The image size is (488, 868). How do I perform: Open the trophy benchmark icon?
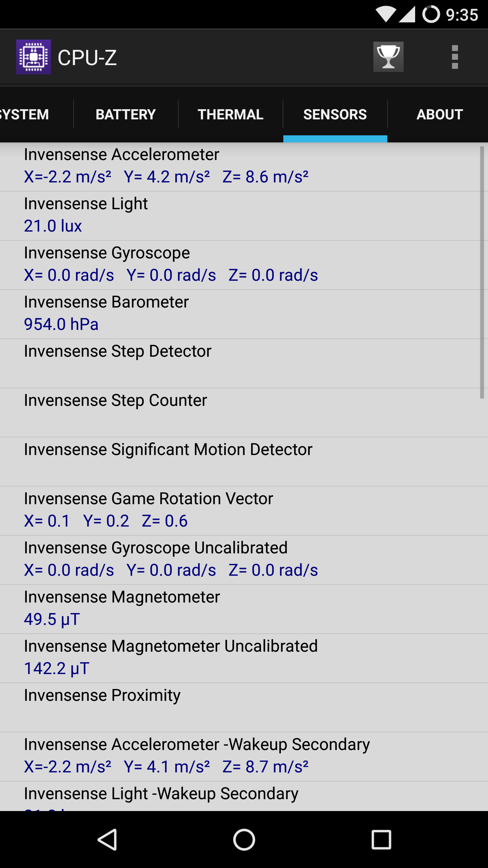click(x=388, y=57)
